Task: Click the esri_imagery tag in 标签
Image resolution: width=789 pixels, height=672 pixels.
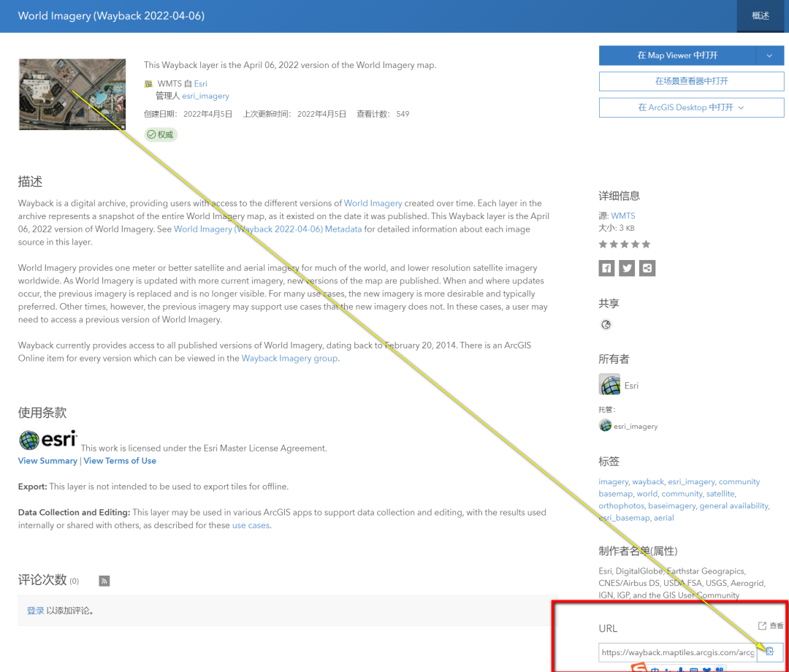Action: coord(691,482)
